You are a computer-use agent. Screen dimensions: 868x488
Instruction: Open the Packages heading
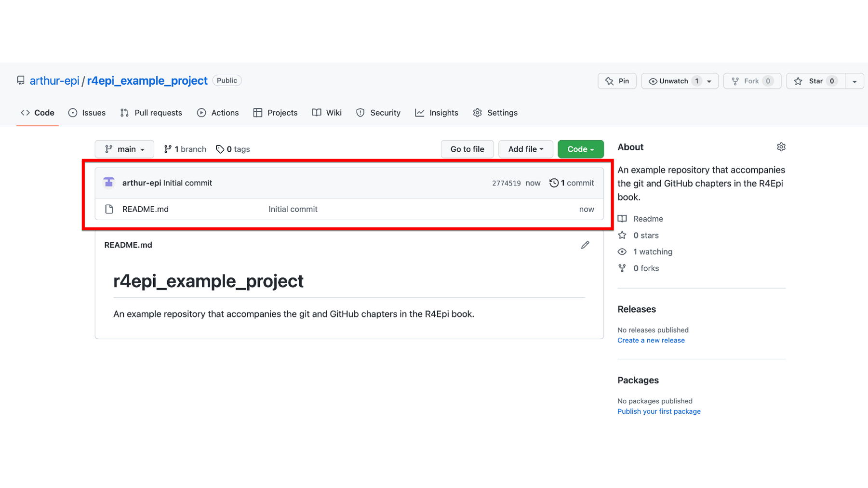(x=638, y=380)
